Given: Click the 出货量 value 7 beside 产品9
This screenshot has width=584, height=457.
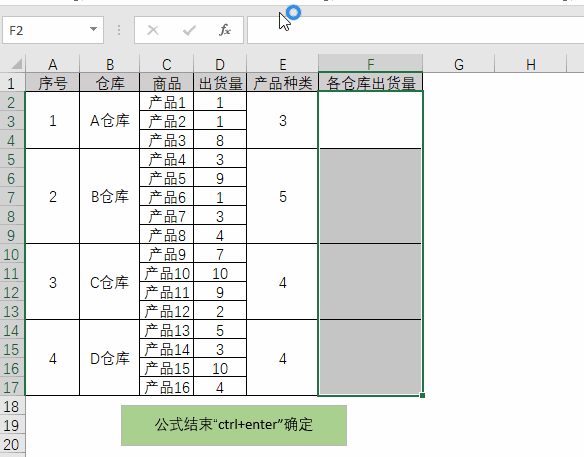Looking at the screenshot, I should [x=220, y=254].
